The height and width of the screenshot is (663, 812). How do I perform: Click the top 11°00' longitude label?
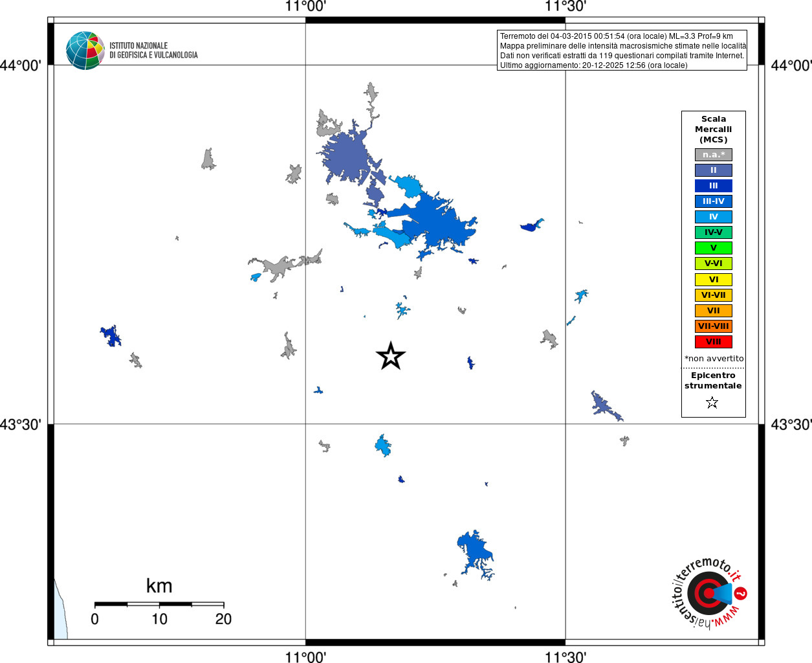point(305,7)
